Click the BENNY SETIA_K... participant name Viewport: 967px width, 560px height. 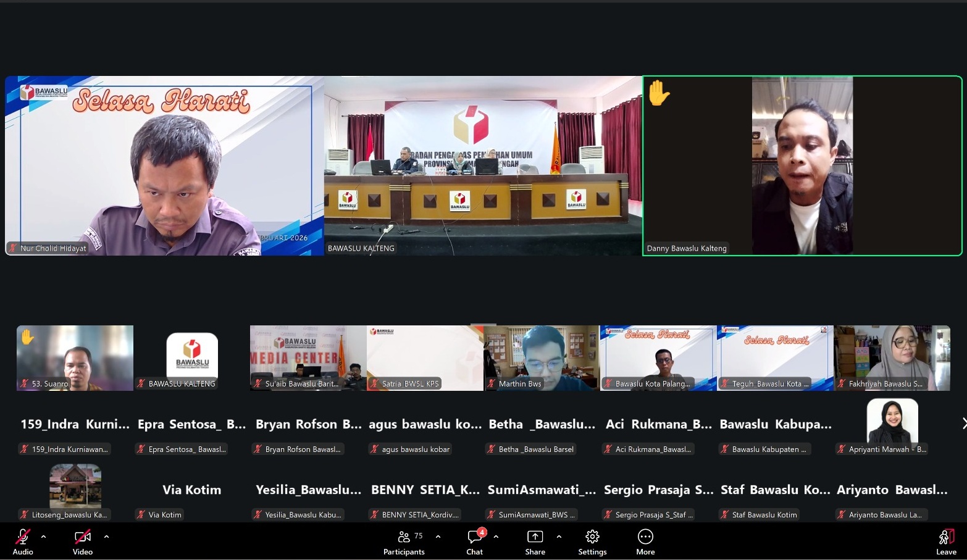[425, 490]
